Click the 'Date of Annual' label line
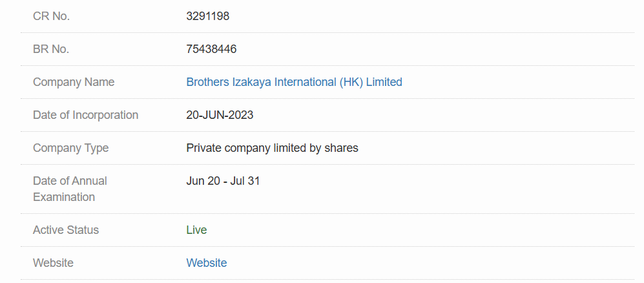The width and height of the screenshot is (644, 283). (70, 181)
